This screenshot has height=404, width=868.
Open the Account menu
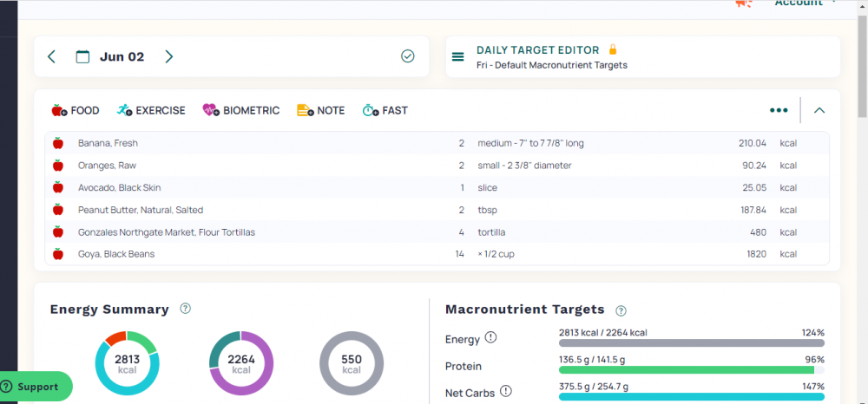point(806,3)
